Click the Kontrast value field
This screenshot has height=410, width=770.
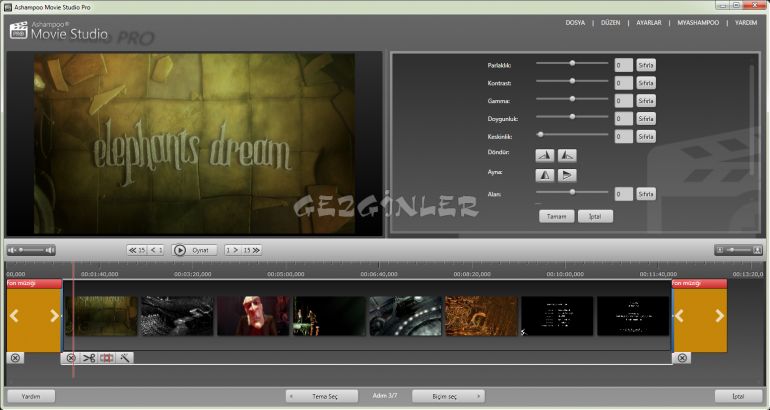point(624,83)
